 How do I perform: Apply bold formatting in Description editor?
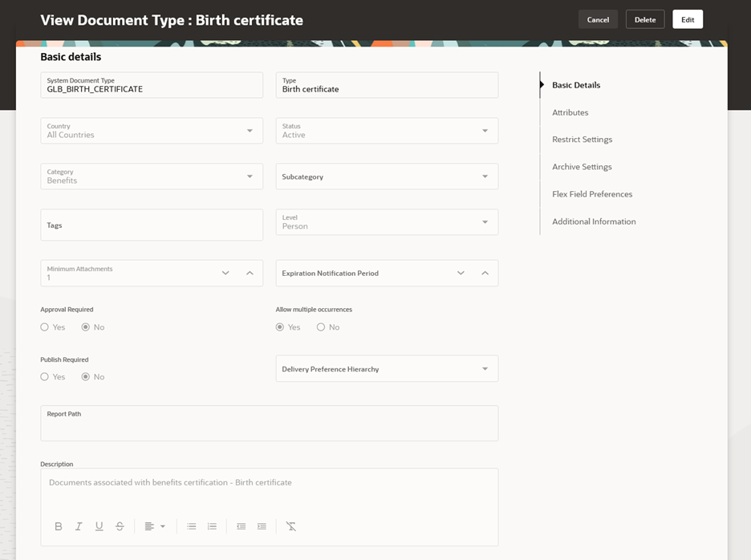(59, 526)
